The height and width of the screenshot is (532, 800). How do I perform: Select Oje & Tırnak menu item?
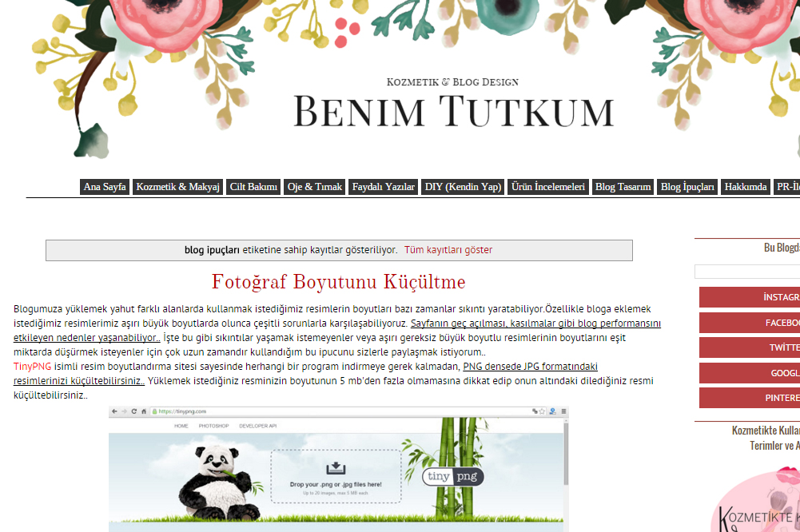tap(315, 187)
